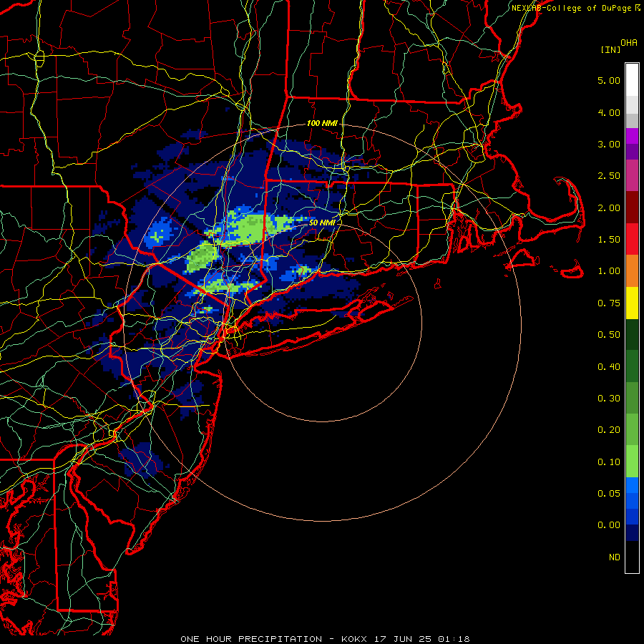This screenshot has height=644, width=644.
Task: Click the bright red legend swatch
Action: coord(632,239)
